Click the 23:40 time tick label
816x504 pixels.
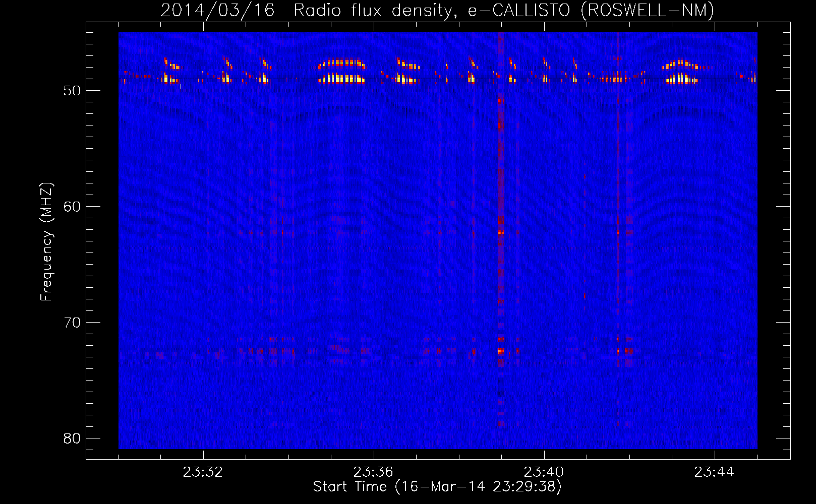[544, 472]
